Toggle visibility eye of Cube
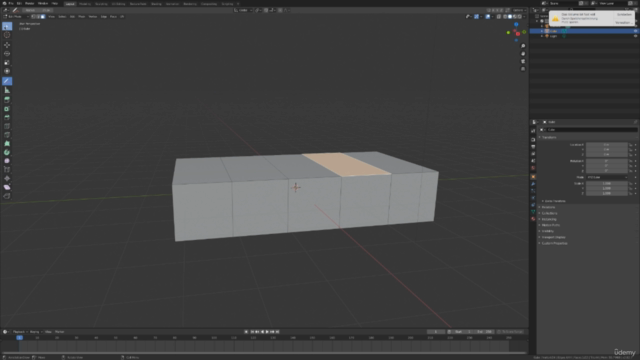This screenshot has height=360, width=640. coord(635,31)
